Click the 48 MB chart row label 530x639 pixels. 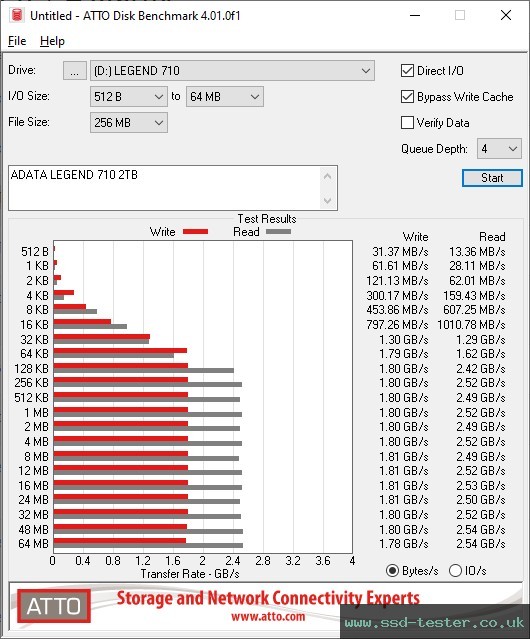tap(33, 529)
